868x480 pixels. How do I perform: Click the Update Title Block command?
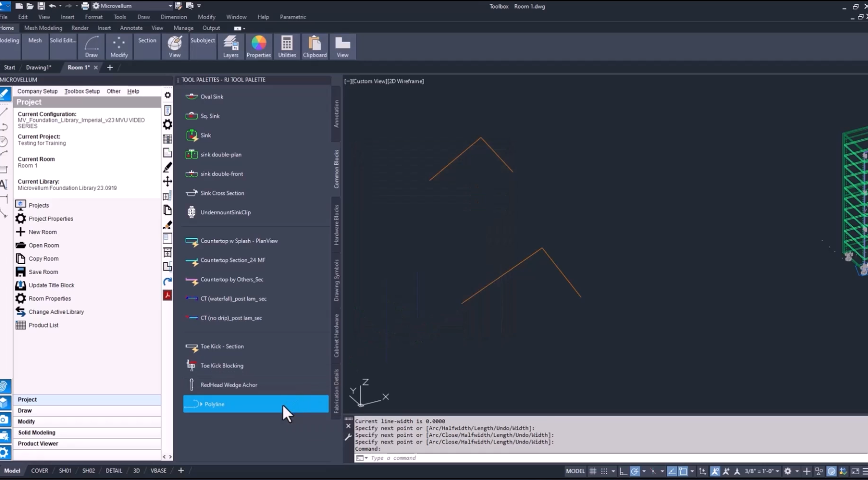pyautogui.click(x=52, y=285)
